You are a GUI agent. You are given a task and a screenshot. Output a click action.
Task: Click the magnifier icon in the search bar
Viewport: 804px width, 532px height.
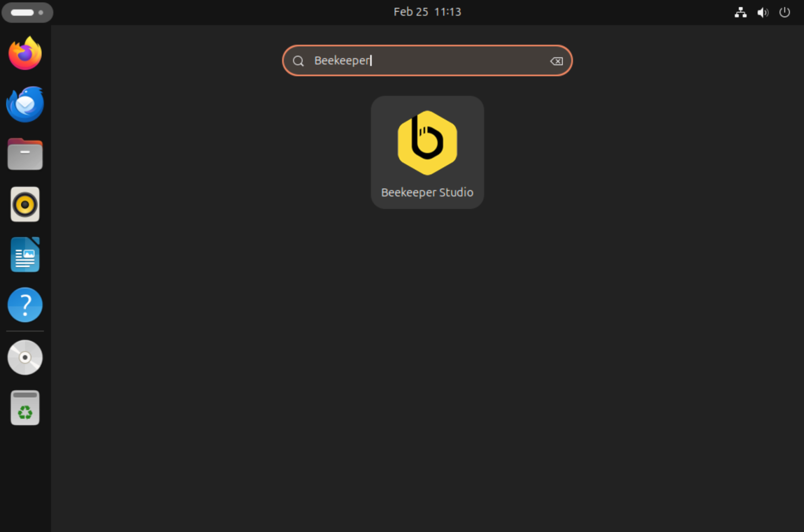click(x=298, y=61)
